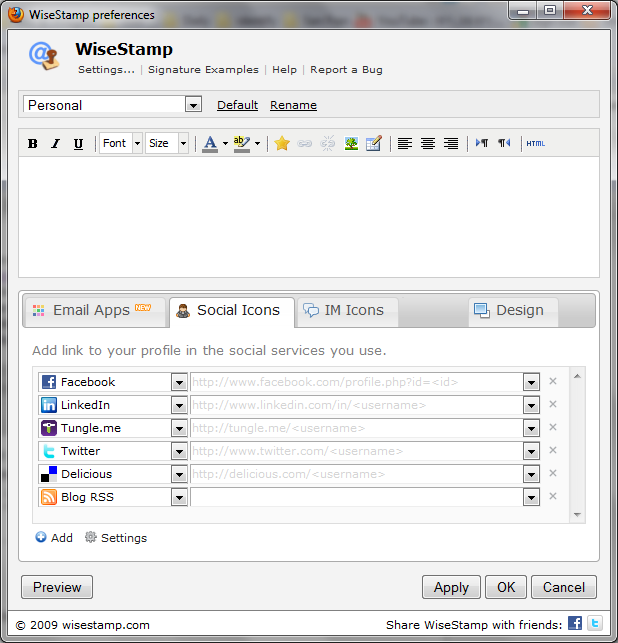Click the Cancel button

564,587
